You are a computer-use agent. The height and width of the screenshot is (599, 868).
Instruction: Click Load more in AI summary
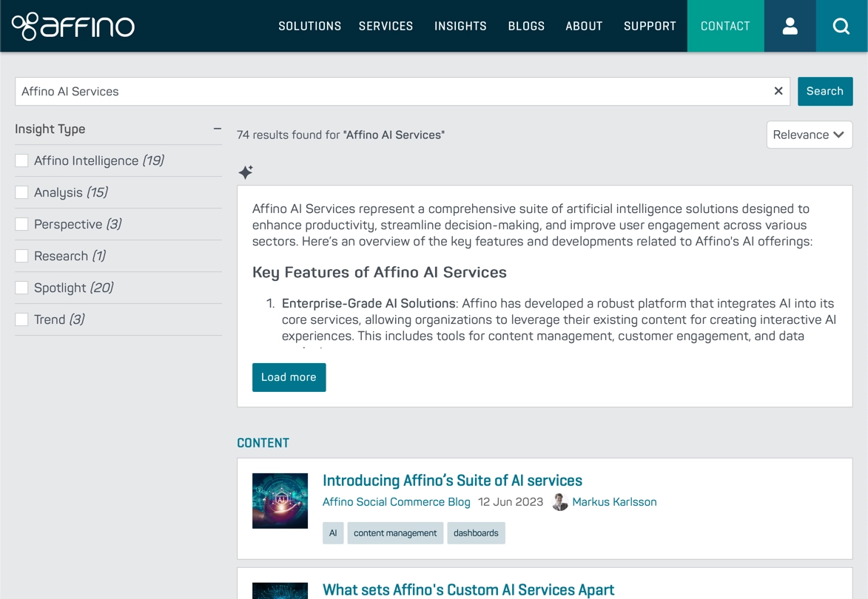289,377
